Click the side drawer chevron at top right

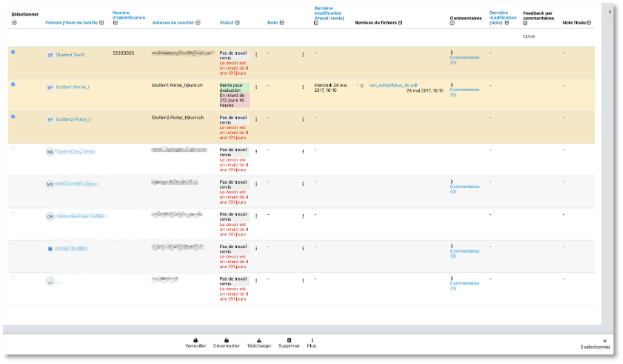(610, 12)
